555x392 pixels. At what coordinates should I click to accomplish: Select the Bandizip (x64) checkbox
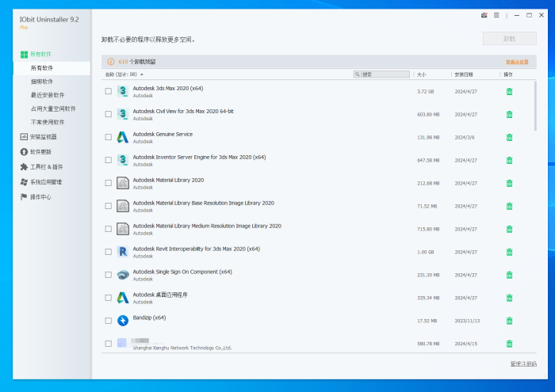click(108, 321)
